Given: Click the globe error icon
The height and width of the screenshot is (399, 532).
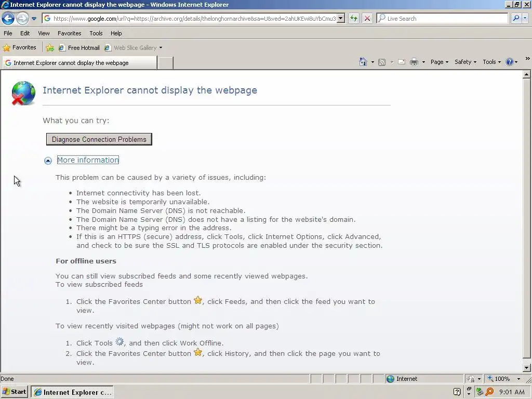Looking at the screenshot, I should click(23, 93).
